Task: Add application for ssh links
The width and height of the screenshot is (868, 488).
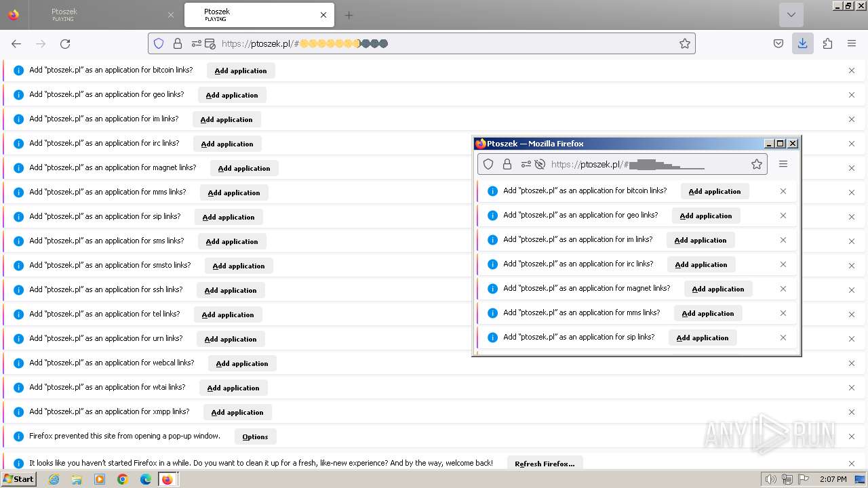Action: click(231, 290)
